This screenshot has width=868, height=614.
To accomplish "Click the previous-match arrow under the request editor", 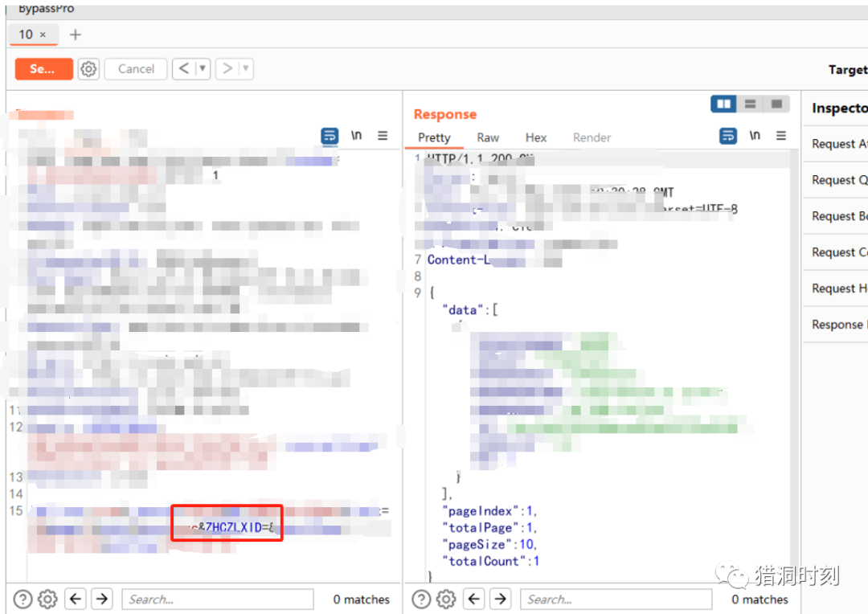I will 73,598.
